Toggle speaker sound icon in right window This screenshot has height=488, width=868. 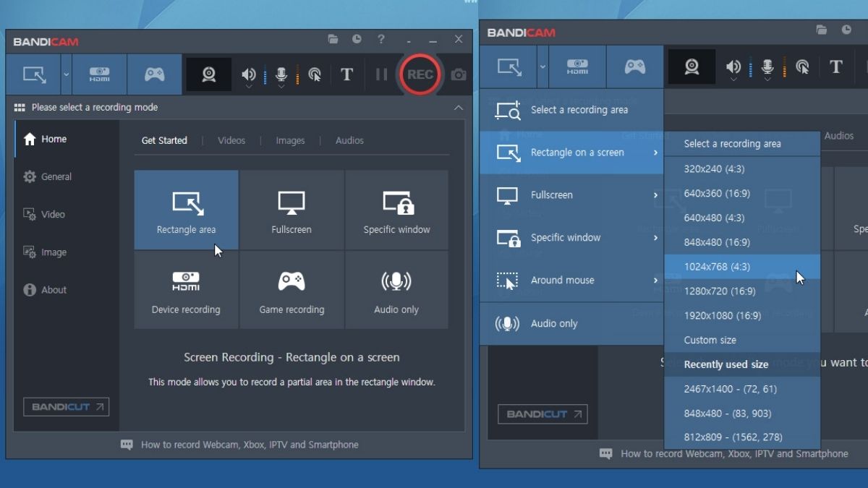tap(733, 67)
